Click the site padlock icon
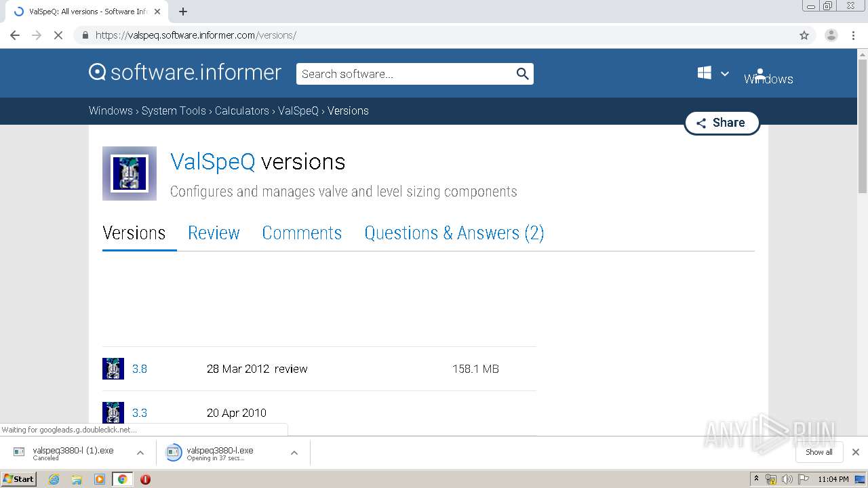 (x=85, y=35)
